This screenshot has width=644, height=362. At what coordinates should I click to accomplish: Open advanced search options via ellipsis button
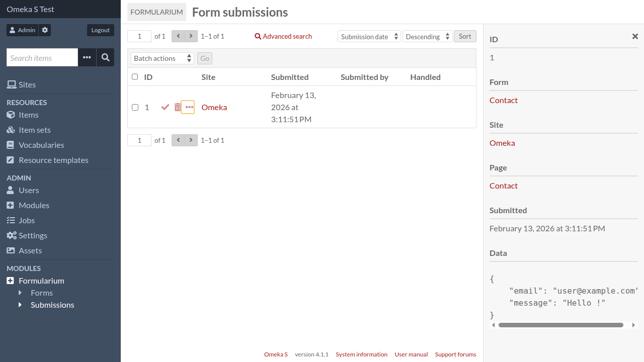point(87,57)
